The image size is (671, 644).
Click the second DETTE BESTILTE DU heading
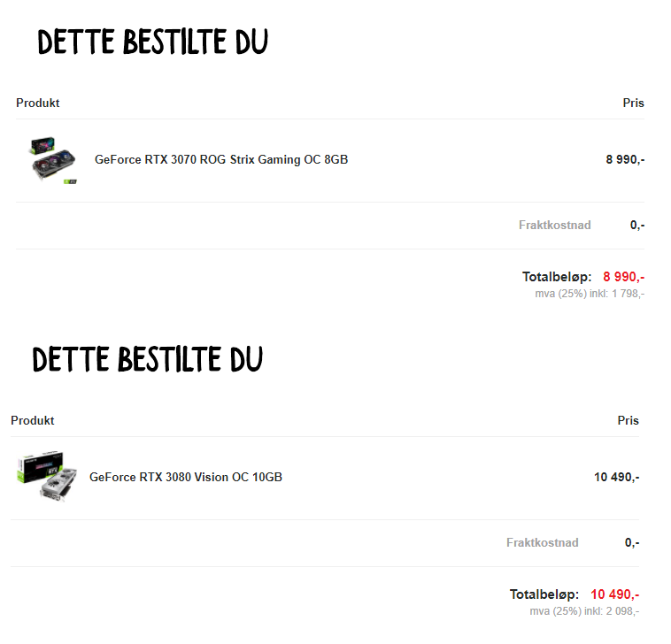[148, 359]
